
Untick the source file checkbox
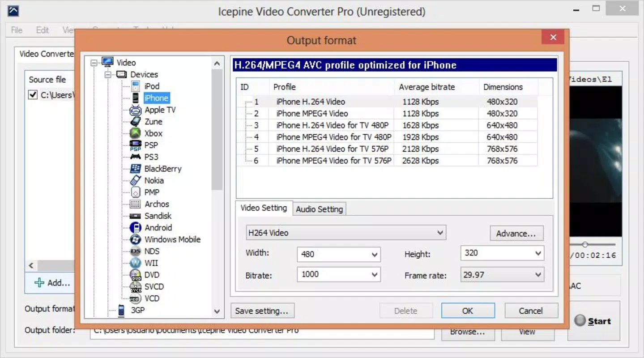coord(33,95)
